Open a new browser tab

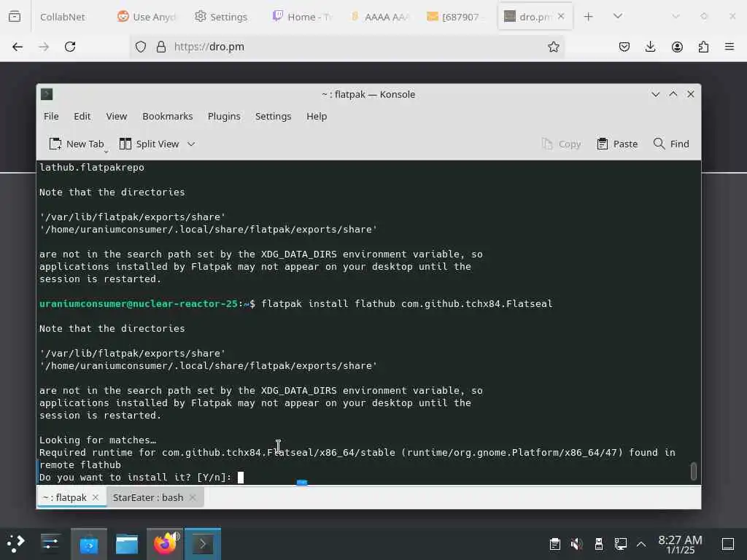(589, 16)
